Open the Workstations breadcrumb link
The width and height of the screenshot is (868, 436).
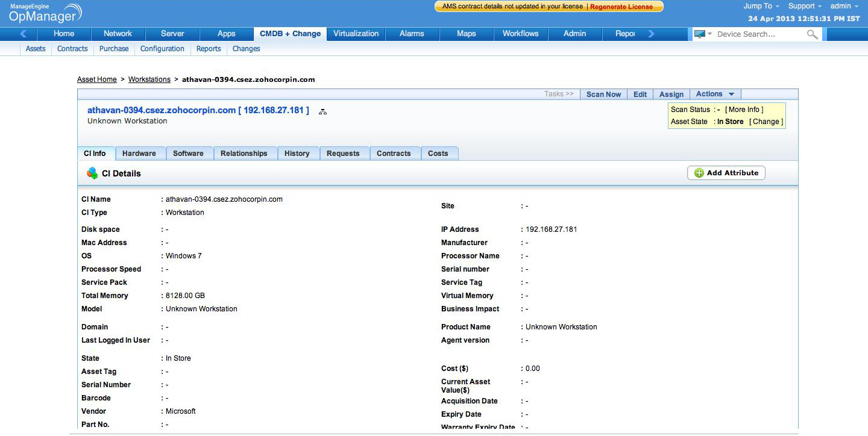pos(149,79)
